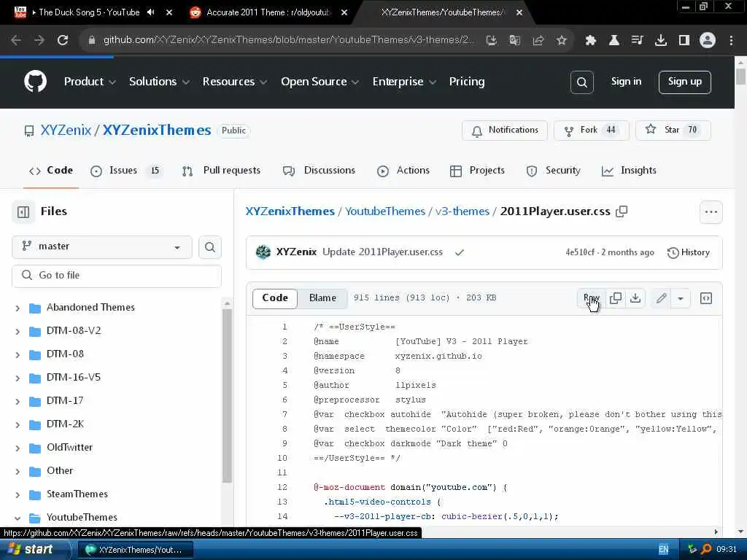Expand the Solutions menu

point(159,82)
